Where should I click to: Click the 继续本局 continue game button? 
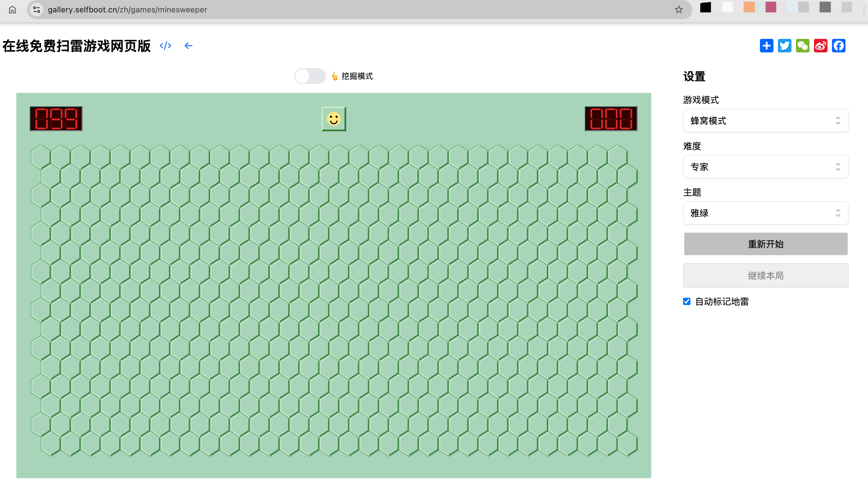pos(766,275)
